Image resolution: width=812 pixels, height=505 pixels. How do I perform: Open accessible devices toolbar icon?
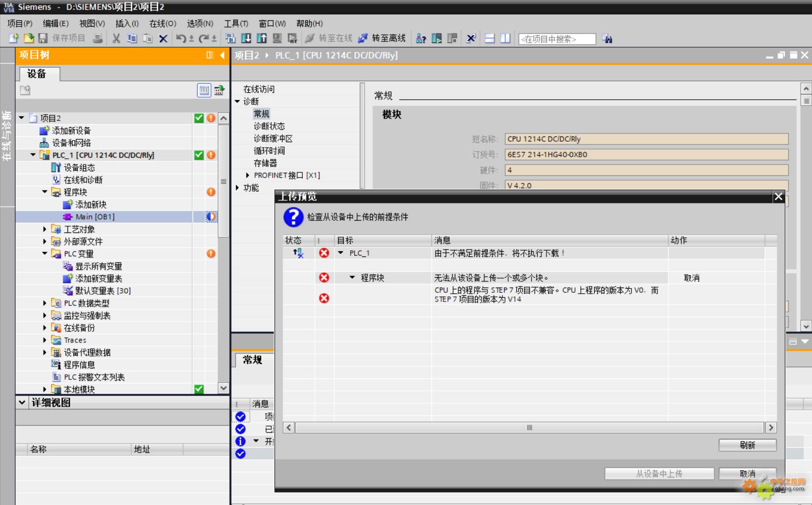coord(421,38)
